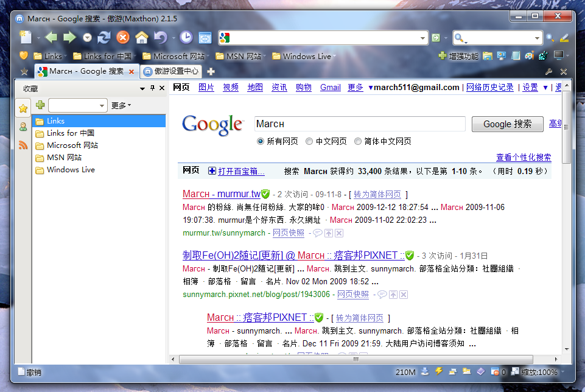Switch to the March - Google 搜索 tab
Viewport: 585px width, 392px height.
pyautogui.click(x=86, y=71)
